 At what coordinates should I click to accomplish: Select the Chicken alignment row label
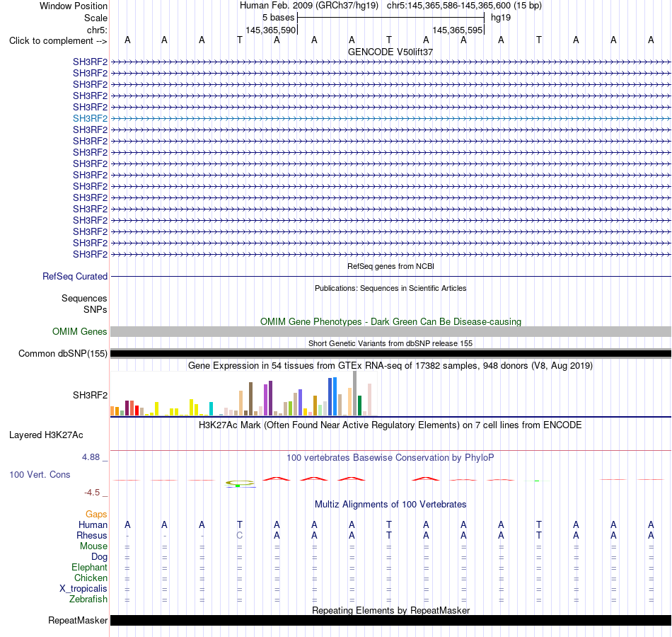tap(91, 578)
